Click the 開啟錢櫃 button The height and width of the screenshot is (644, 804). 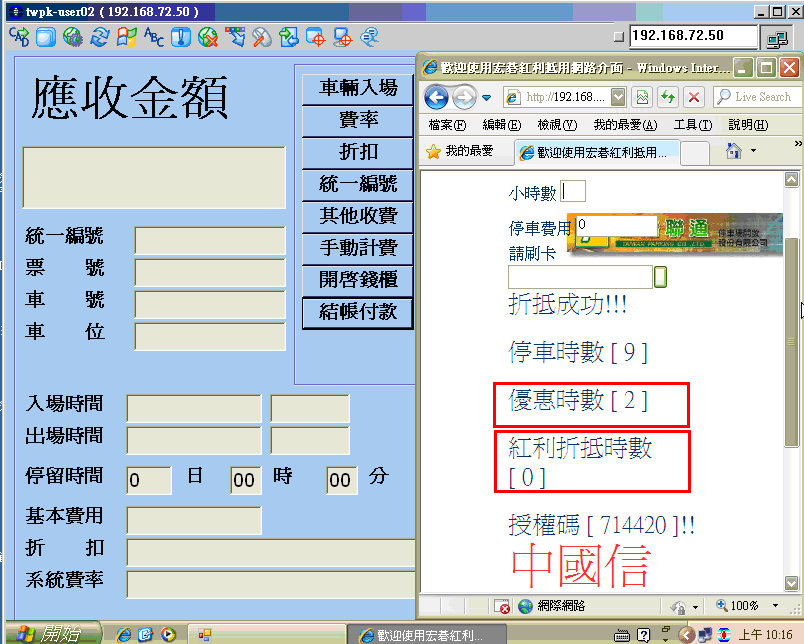click(x=358, y=279)
